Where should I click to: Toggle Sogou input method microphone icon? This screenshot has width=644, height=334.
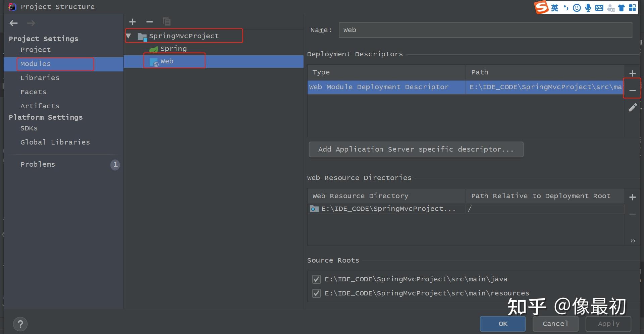point(588,8)
